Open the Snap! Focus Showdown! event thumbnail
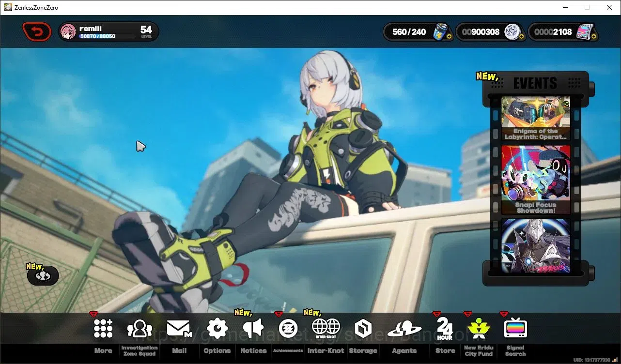Viewport: 621px width, 364px height. pos(535,180)
